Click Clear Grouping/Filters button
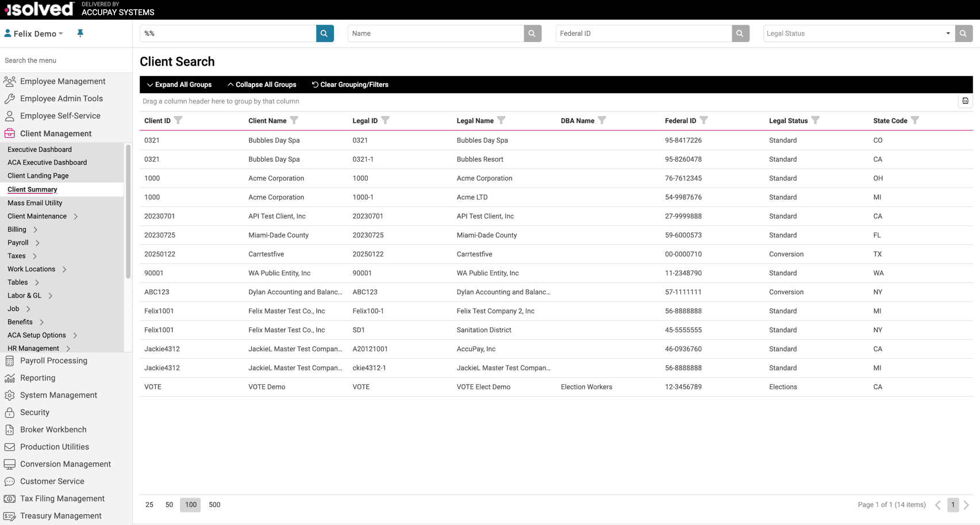 pos(350,85)
